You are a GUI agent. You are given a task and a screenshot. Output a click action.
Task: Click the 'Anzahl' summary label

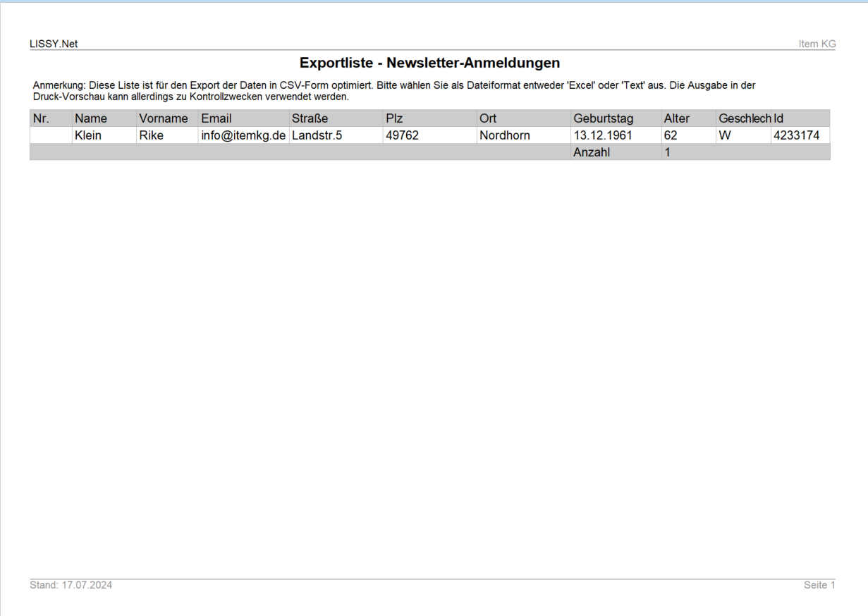(616, 152)
